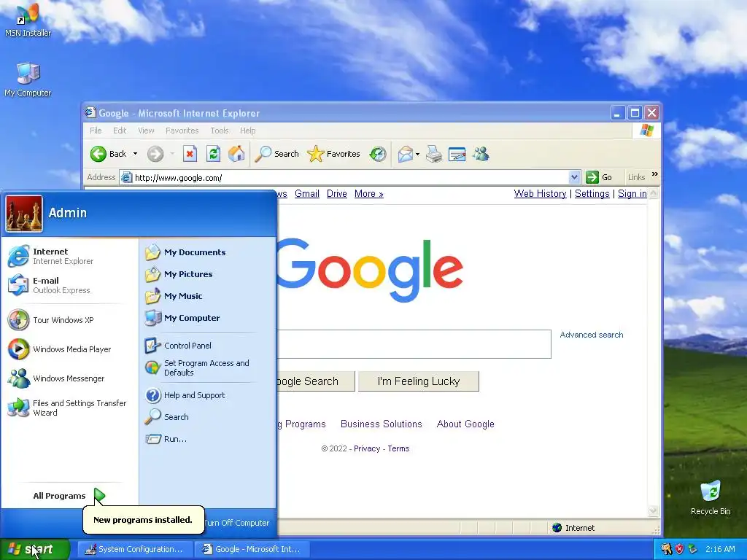Open the Forward button history dropdown arrow

[x=172, y=154]
